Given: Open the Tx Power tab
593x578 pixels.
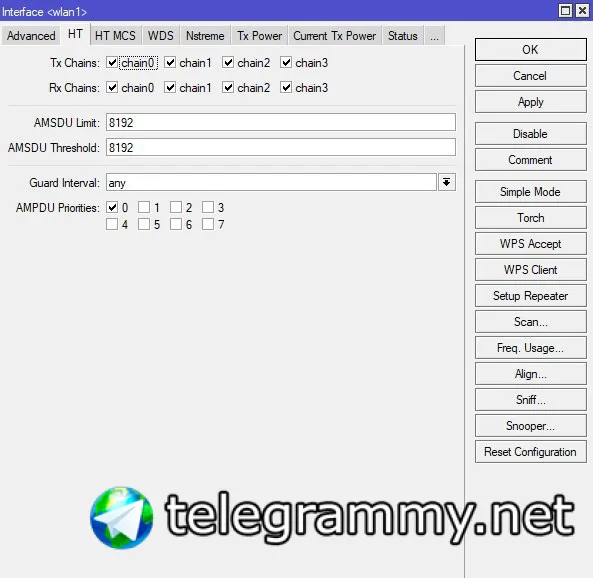Looking at the screenshot, I should coord(259,36).
